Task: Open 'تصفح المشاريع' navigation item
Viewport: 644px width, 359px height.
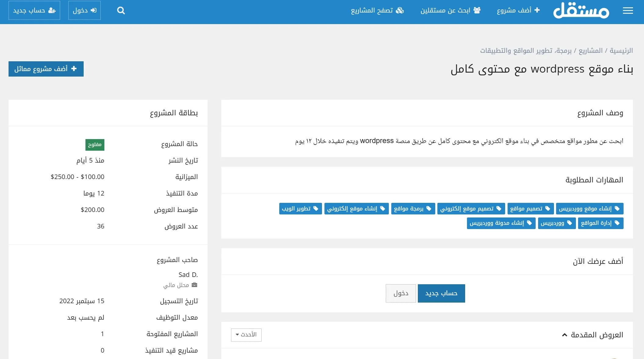Action: 377,10
